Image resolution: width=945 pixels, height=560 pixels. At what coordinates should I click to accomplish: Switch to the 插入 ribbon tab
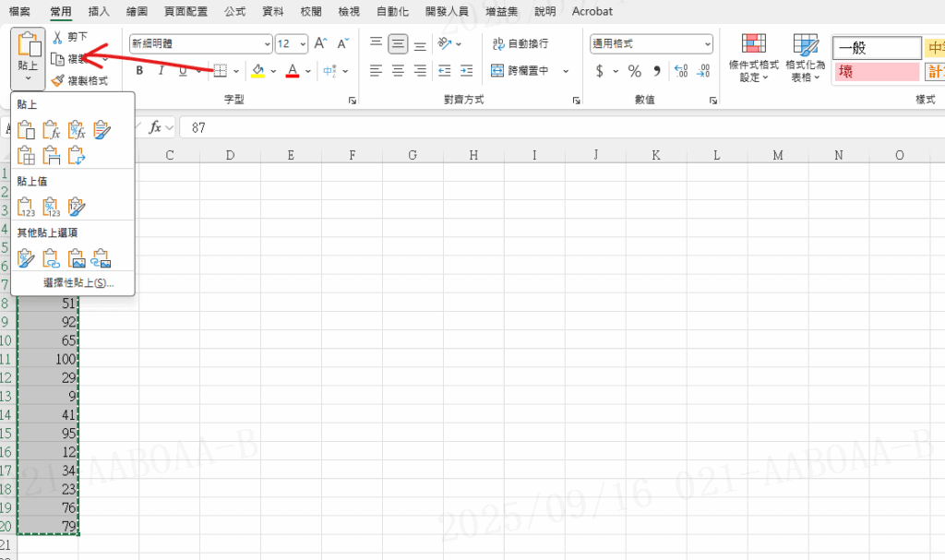click(x=99, y=12)
